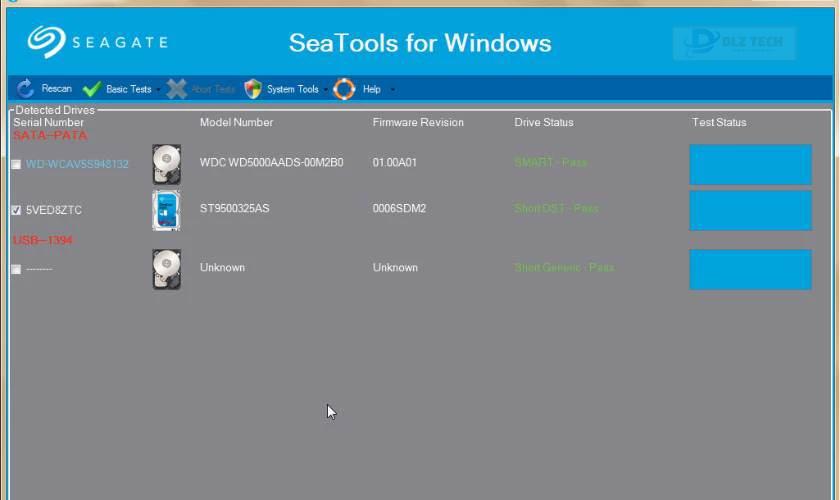Viewport: 840px width, 500px height.
Task: Click the Unknown firmware revision cell
Action: point(395,267)
